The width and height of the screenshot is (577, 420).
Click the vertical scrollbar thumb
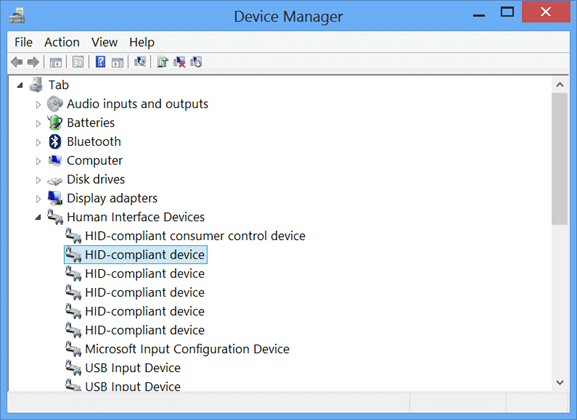coord(560,158)
